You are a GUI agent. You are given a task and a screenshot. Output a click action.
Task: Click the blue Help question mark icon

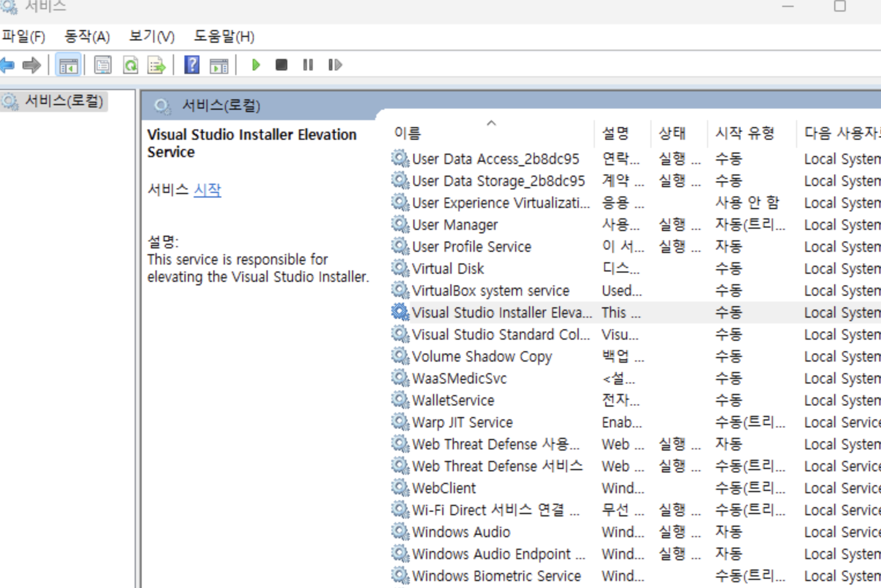pyautogui.click(x=191, y=65)
